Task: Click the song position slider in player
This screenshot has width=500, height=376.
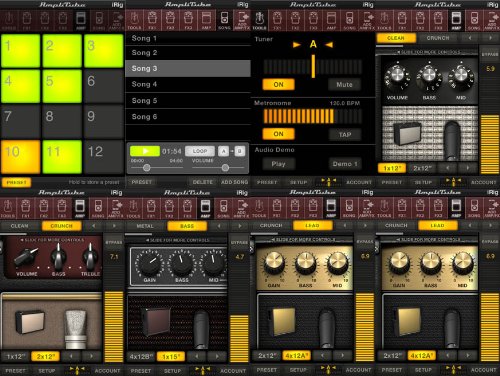Action: (x=157, y=168)
